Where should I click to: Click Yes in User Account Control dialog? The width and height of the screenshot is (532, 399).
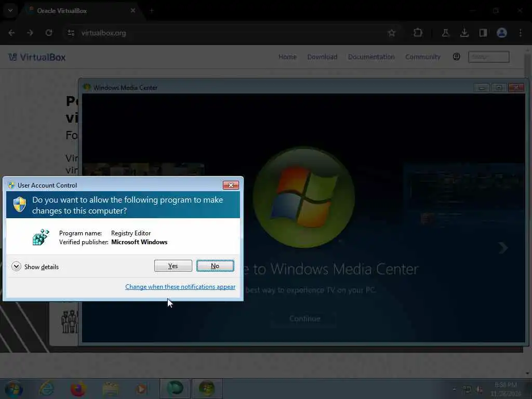point(173,265)
